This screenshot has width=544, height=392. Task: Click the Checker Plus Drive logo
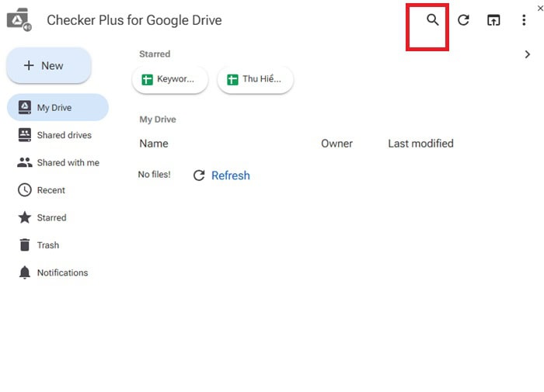[19, 19]
